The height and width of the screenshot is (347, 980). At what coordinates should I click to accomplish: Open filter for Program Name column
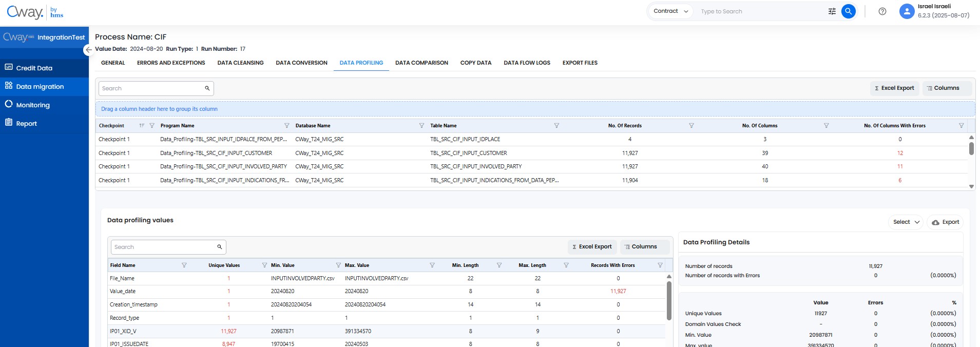pyautogui.click(x=287, y=126)
